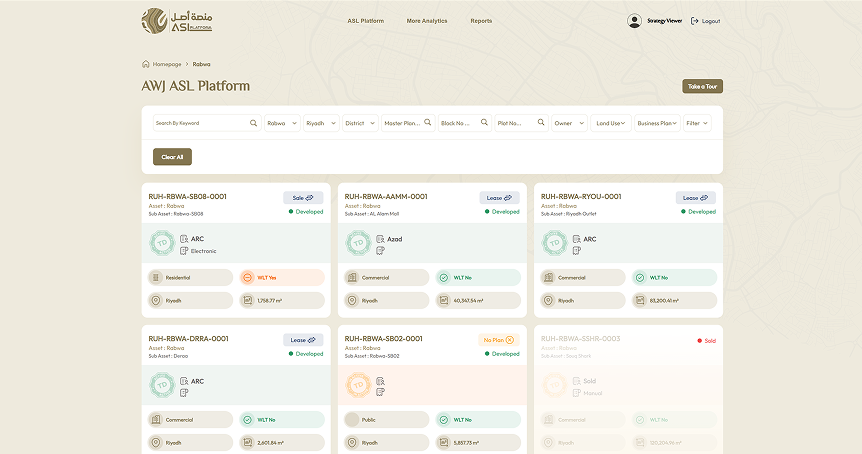The width and height of the screenshot is (862, 454).
Task: Open the ASL Platform menu
Action: [366, 21]
